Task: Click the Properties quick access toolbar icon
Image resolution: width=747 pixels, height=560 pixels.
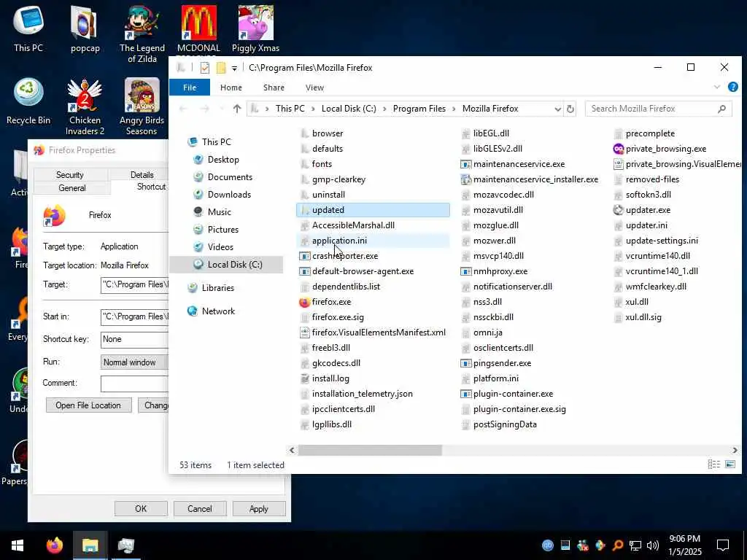Action: coord(205,68)
